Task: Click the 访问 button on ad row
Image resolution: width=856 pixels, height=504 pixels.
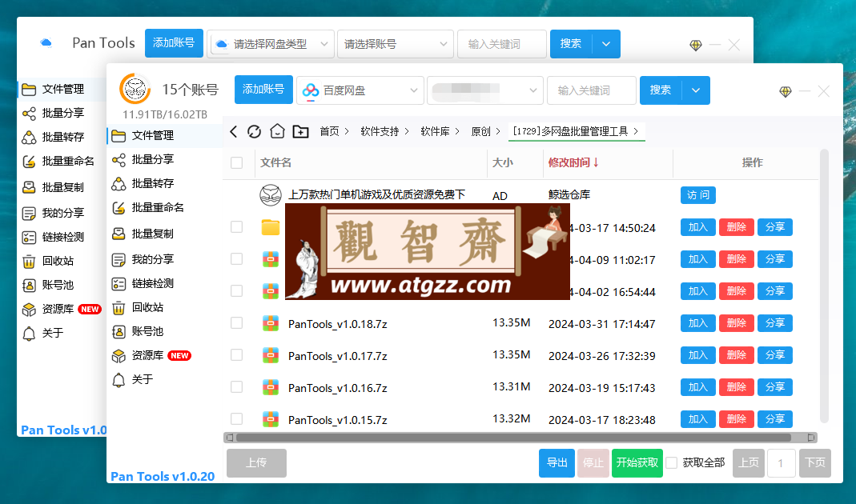Action: [x=697, y=195]
